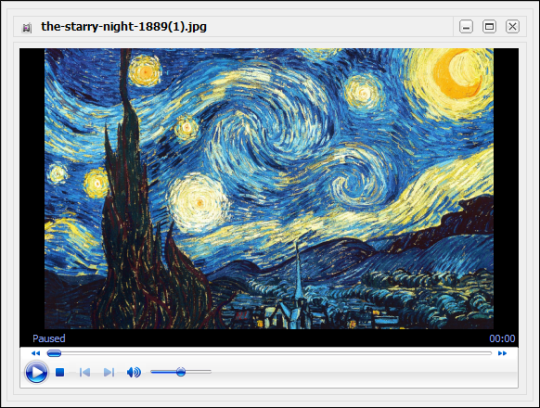
Task: Minimize the player window
Action: click(466, 27)
